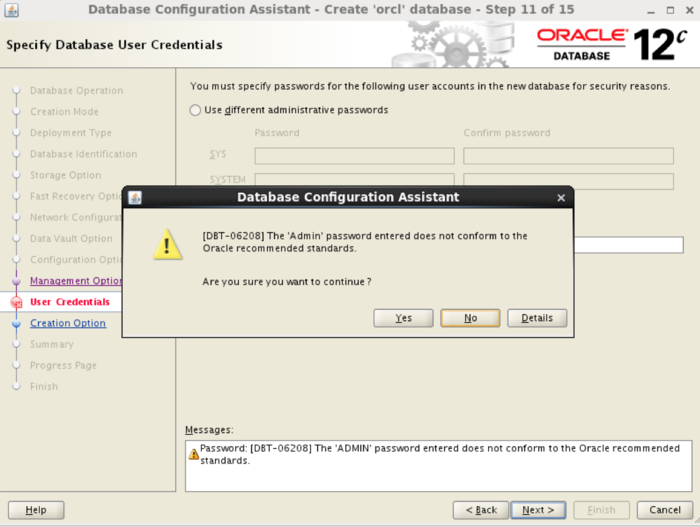This screenshot has width=700, height=527.
Task: Click the Finish step in sidebar
Action: [44, 386]
